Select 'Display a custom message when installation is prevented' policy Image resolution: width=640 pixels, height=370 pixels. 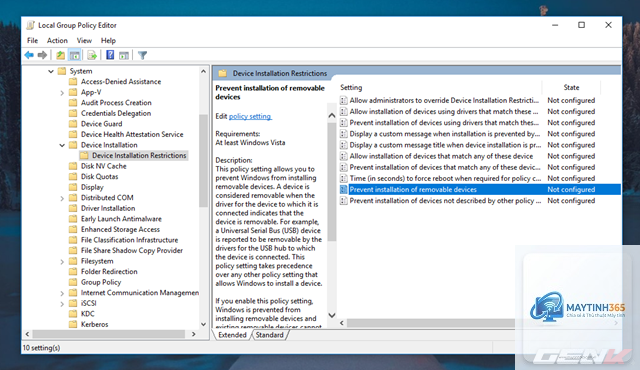coord(444,134)
